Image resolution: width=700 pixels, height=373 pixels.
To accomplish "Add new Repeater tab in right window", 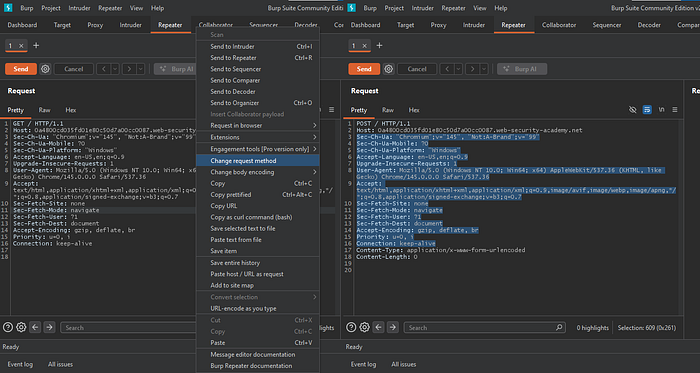I will (x=379, y=46).
